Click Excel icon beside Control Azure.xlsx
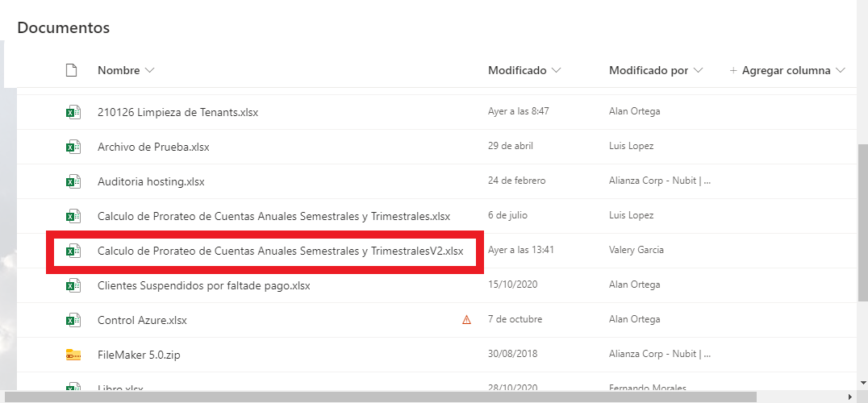 (x=73, y=320)
